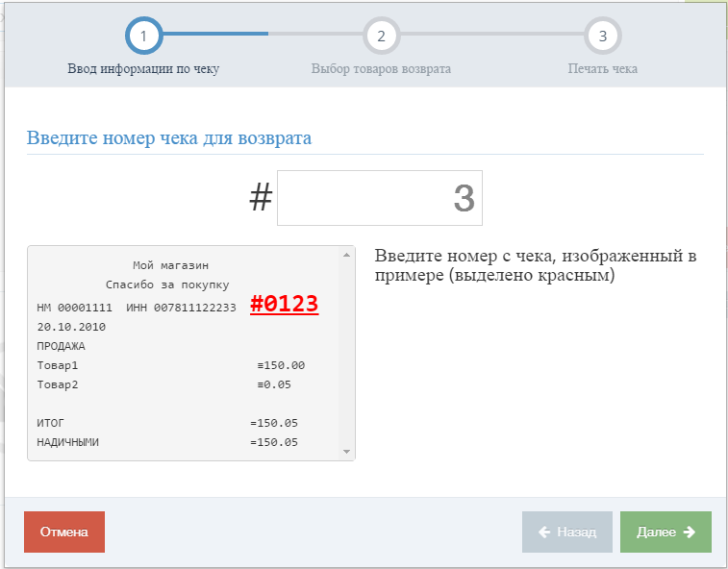The image size is (728, 569).
Task: Focus the receipt number input field
Action: (380, 198)
